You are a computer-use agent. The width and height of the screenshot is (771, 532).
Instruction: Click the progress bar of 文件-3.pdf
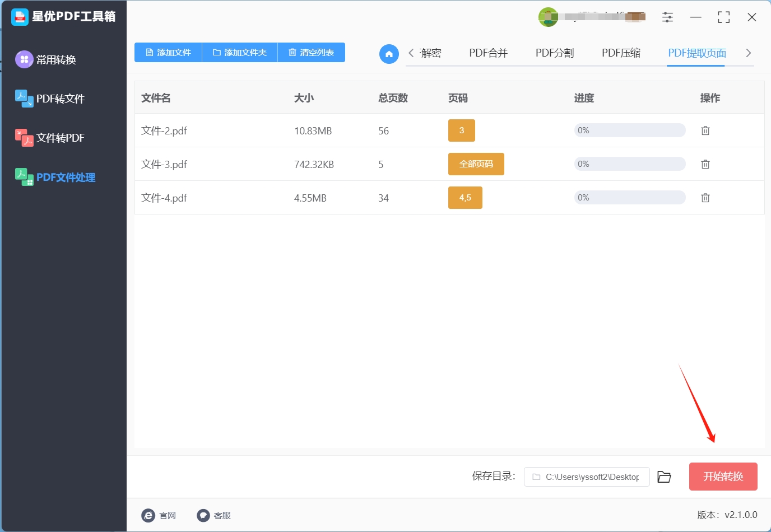point(630,164)
